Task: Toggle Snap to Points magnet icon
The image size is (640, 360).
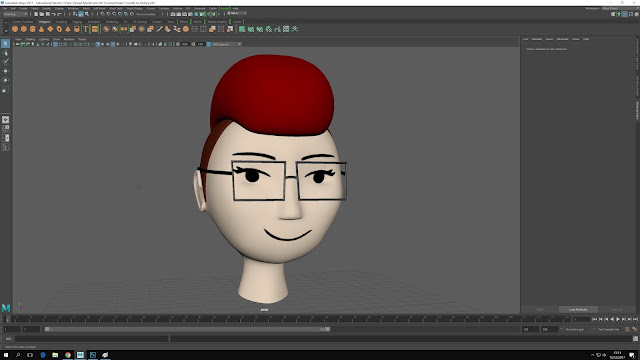Action: click(114, 14)
